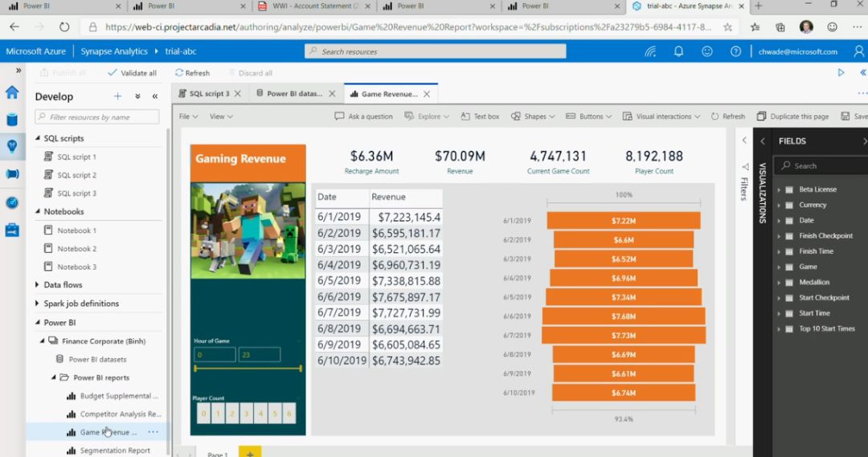Close the Game Revenue tab
This screenshot has height=457, width=868.
click(427, 94)
